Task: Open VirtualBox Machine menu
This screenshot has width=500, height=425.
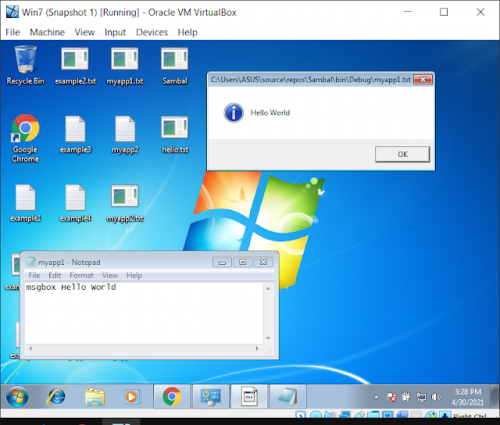Action: click(47, 32)
